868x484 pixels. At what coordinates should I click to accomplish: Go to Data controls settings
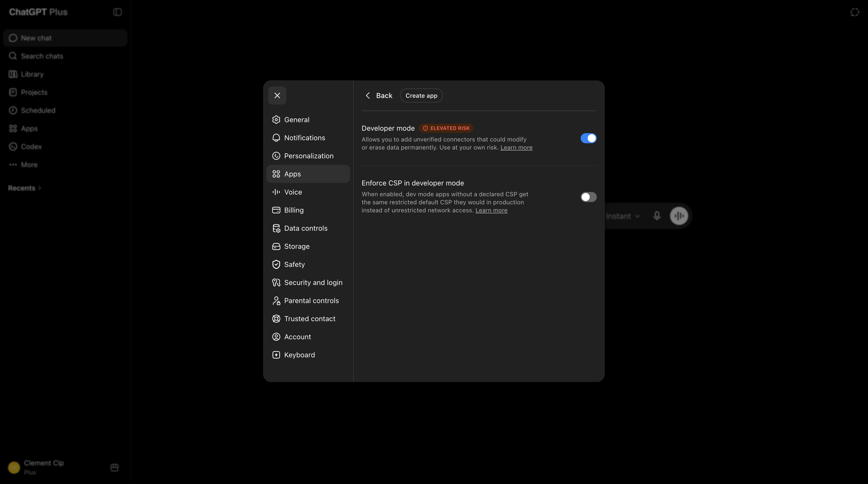(x=308, y=228)
